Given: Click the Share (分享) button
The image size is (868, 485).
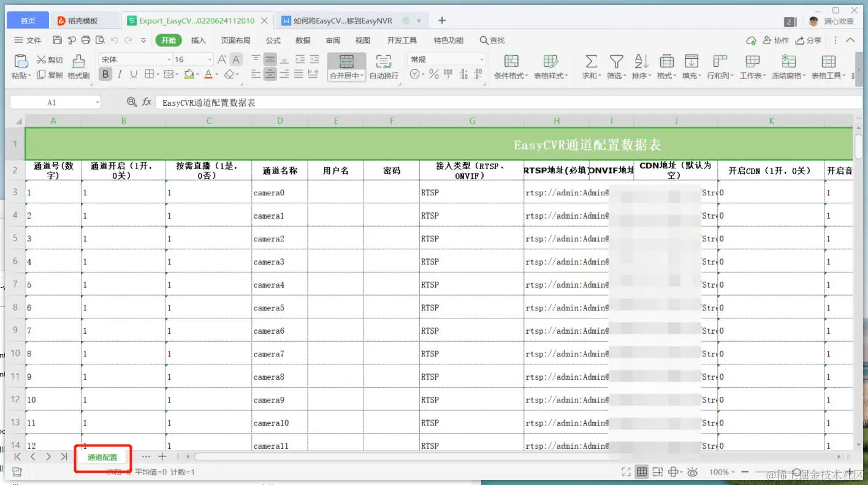Looking at the screenshot, I should (x=809, y=40).
